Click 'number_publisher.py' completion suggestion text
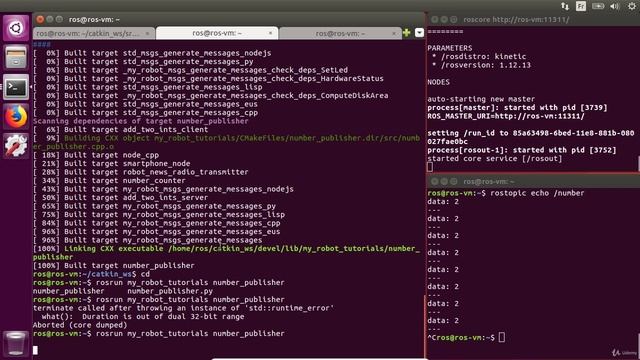This screenshot has width=640, height=360. pos(170,291)
